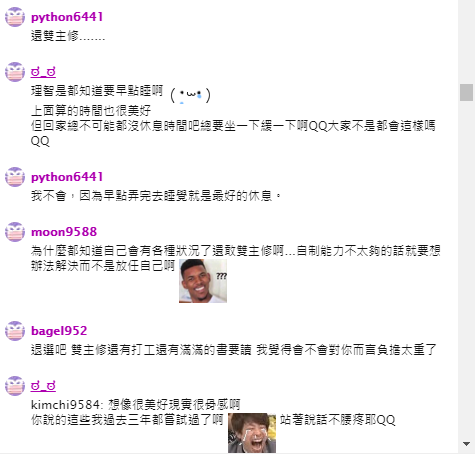This screenshot has width=475, height=457.
Task: Click avatar icon beside first python6441 comment
Action: pyautogui.click(x=15, y=17)
